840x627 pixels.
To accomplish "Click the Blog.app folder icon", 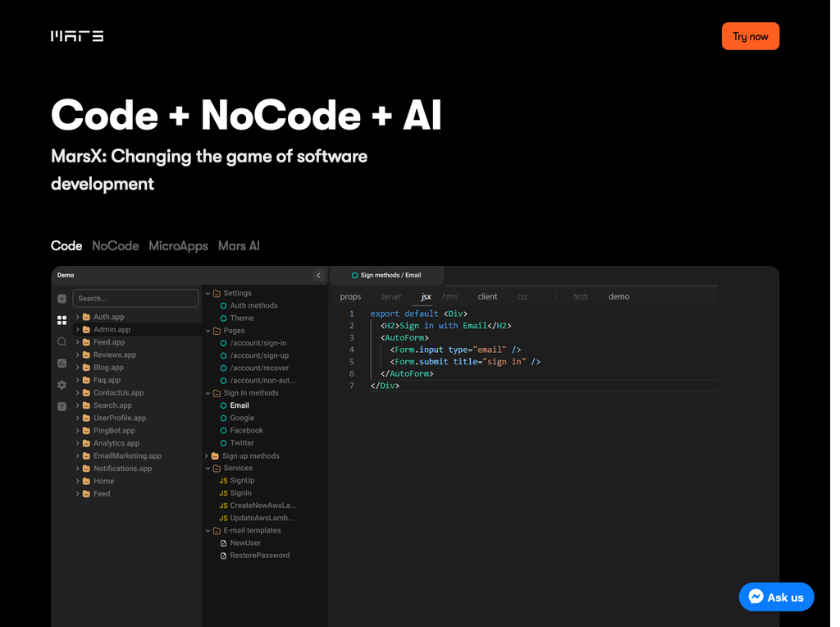I will [x=86, y=367].
